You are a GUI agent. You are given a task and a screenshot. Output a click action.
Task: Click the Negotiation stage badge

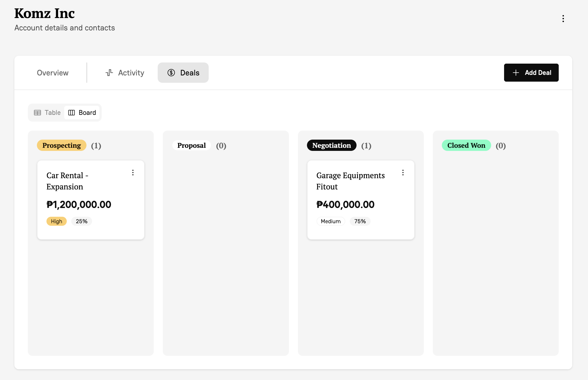pos(331,146)
